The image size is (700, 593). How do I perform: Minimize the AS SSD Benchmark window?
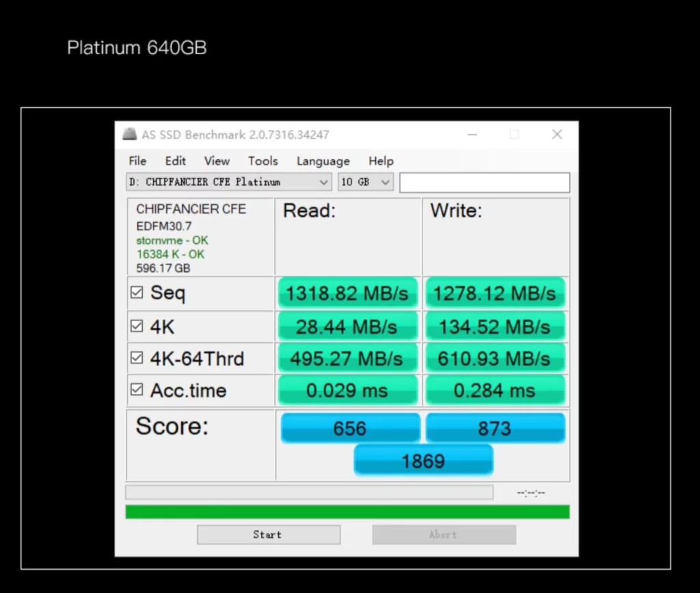point(472,135)
